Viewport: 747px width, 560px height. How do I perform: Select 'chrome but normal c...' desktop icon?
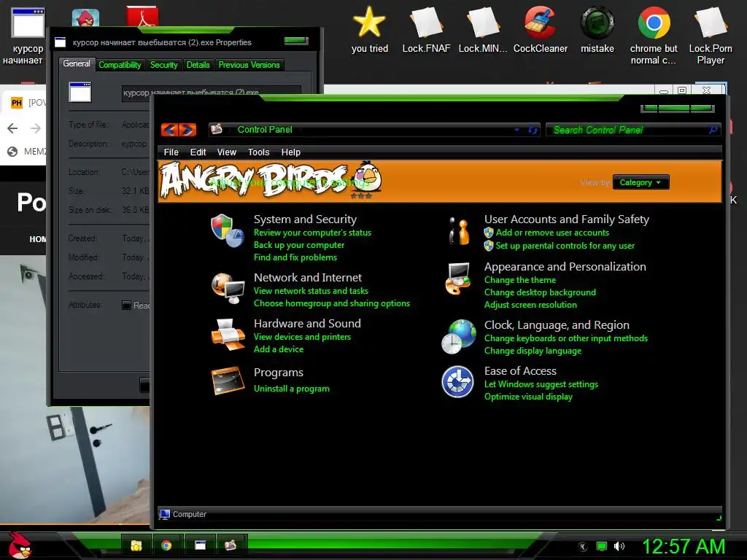[654, 35]
